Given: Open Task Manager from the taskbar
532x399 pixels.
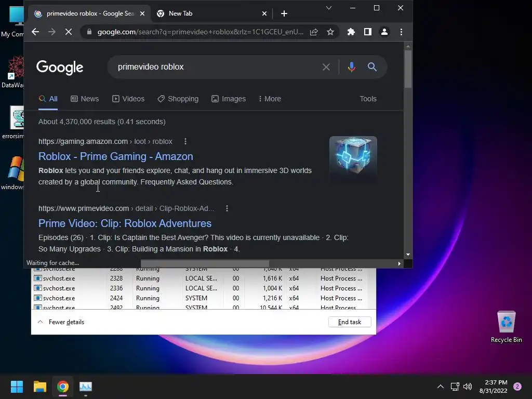Looking at the screenshot, I should pyautogui.click(x=86, y=387).
